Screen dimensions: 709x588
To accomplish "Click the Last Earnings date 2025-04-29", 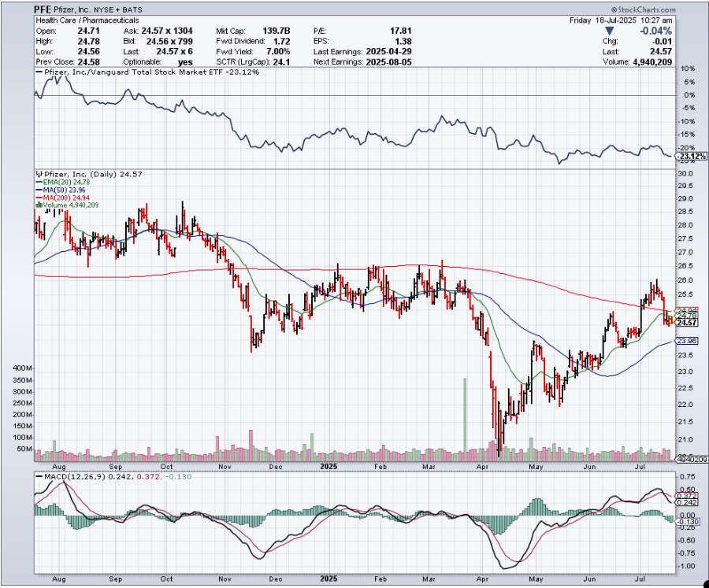I will pos(389,52).
